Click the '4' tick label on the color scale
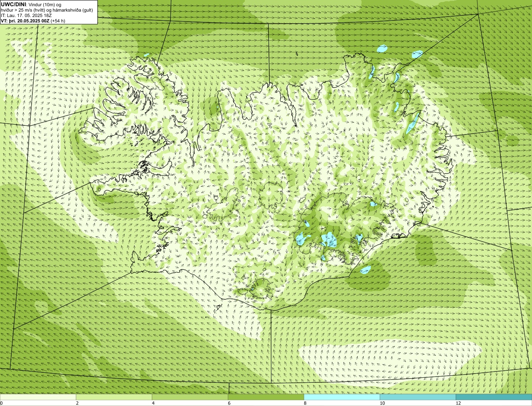Viewport: 532px width, 406px height. pyautogui.click(x=153, y=403)
